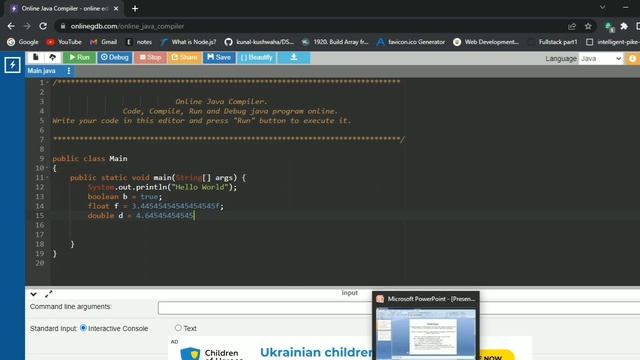Share the code with Share button
Image resolution: width=640 pixels, height=360 pixels.
(x=184, y=58)
